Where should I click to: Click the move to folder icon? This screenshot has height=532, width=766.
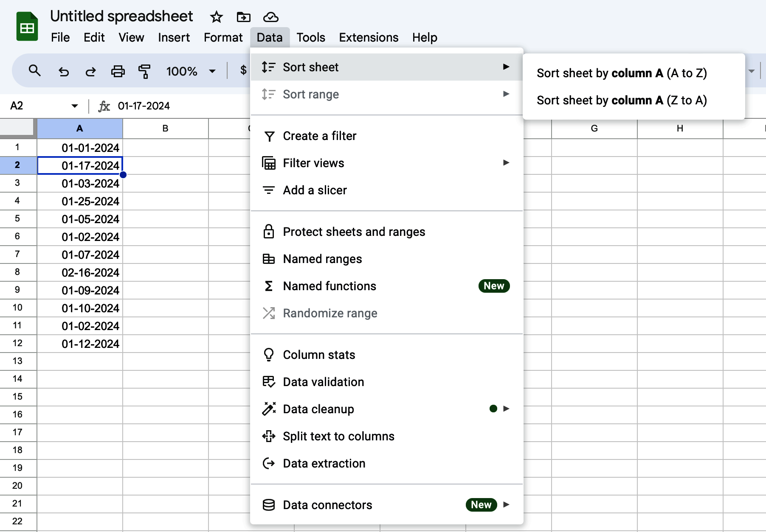click(243, 17)
